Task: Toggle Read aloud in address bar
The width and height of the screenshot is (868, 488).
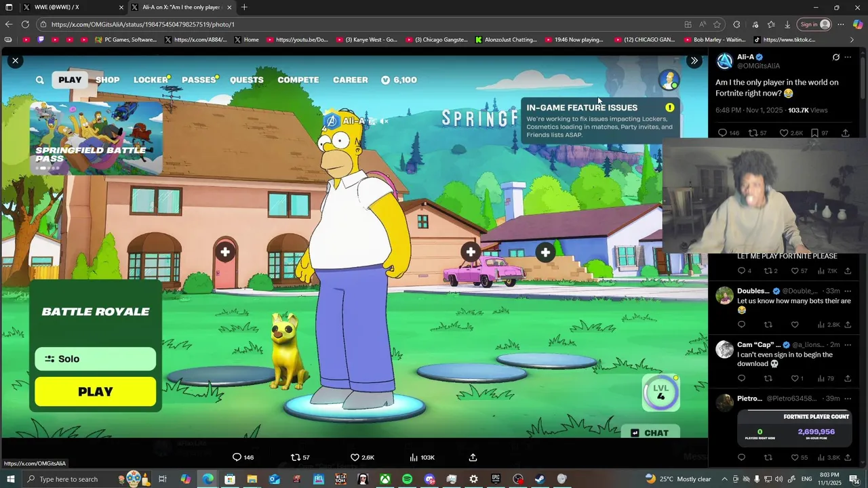Action: coord(703,24)
